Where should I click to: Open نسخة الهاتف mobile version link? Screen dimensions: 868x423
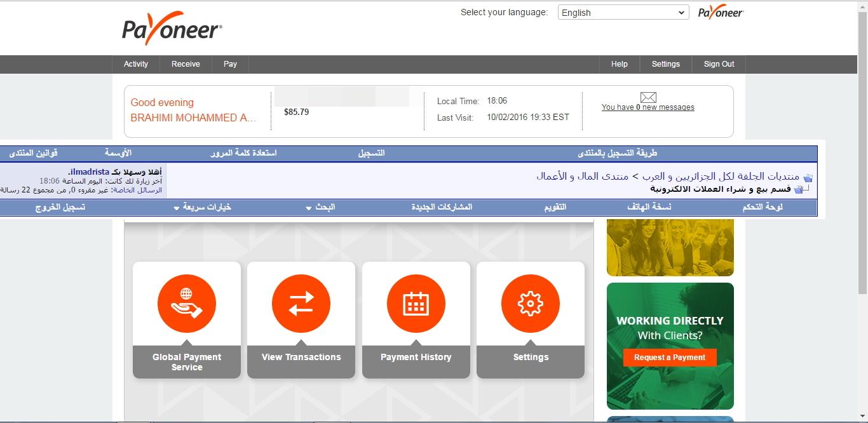[x=649, y=207]
